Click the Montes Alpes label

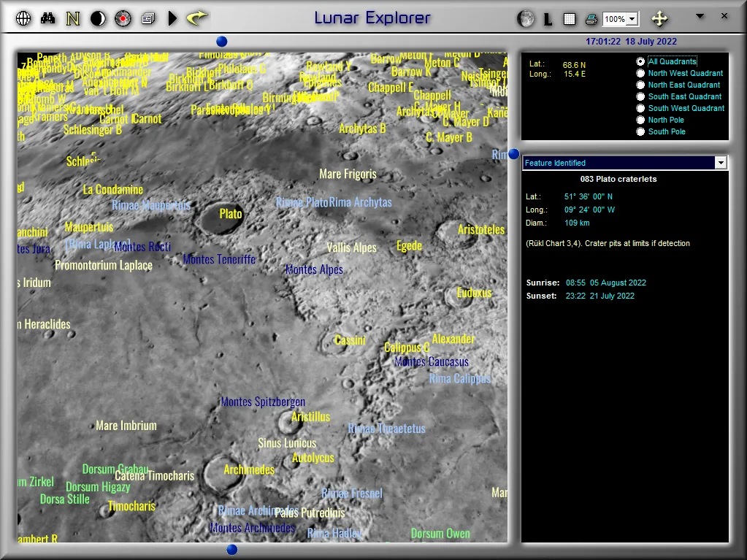click(314, 269)
